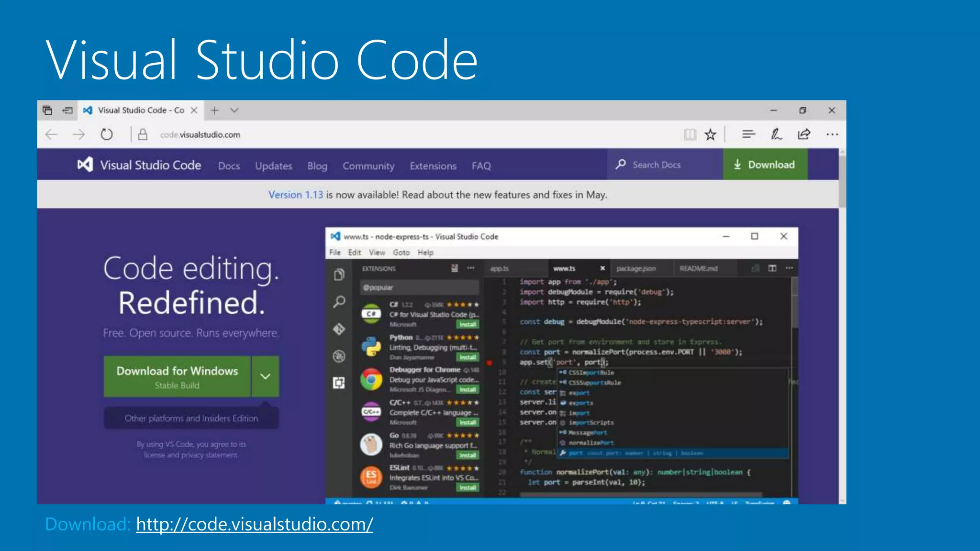Open the Blog navigation link
This screenshot has width=980, height=551.
[x=317, y=166]
